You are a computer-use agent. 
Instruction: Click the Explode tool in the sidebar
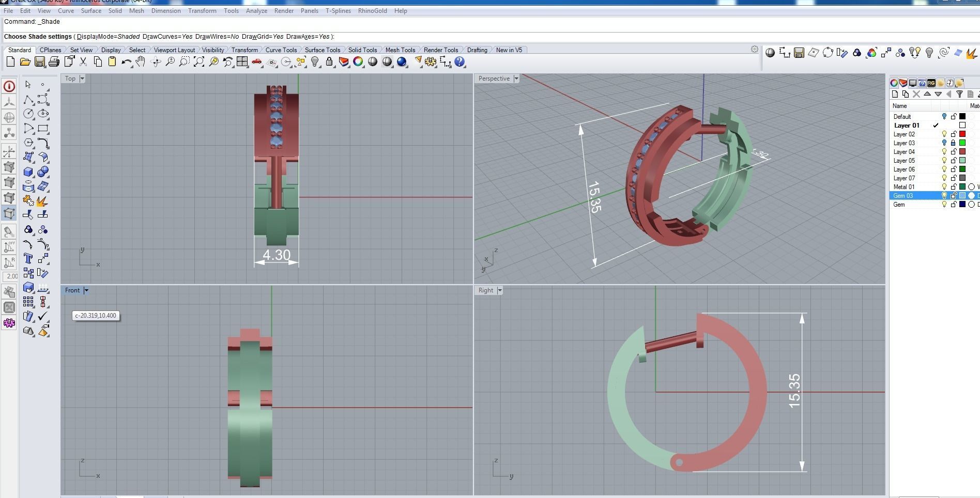43,200
